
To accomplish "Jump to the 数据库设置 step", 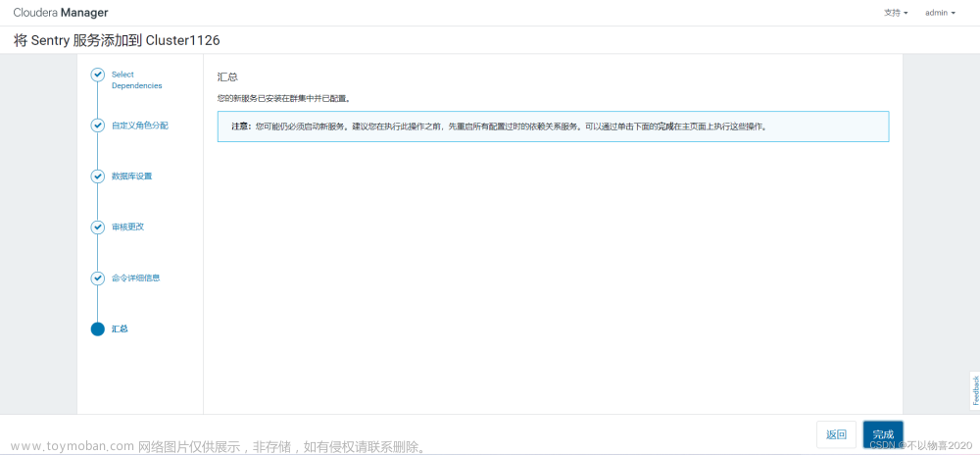I will click(x=131, y=177).
